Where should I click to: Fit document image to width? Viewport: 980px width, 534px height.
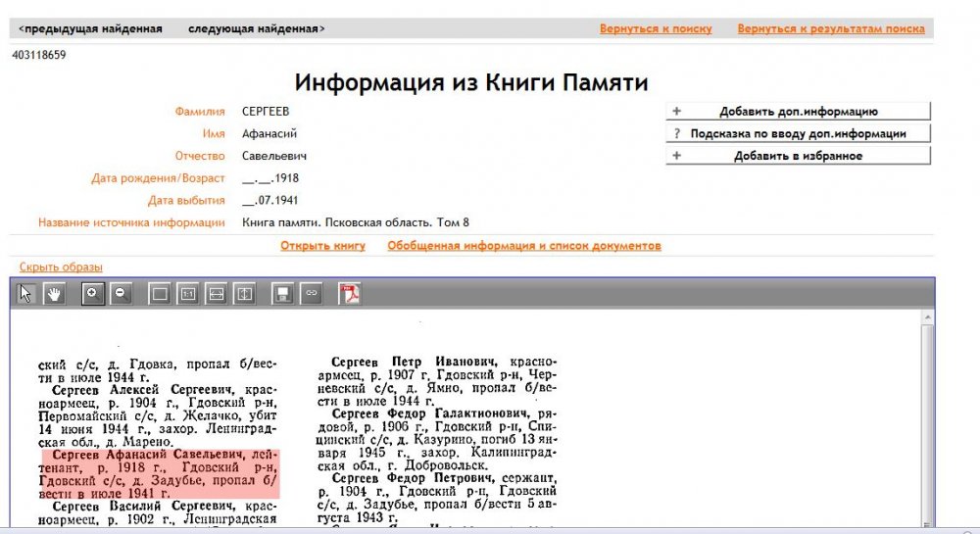[217, 294]
